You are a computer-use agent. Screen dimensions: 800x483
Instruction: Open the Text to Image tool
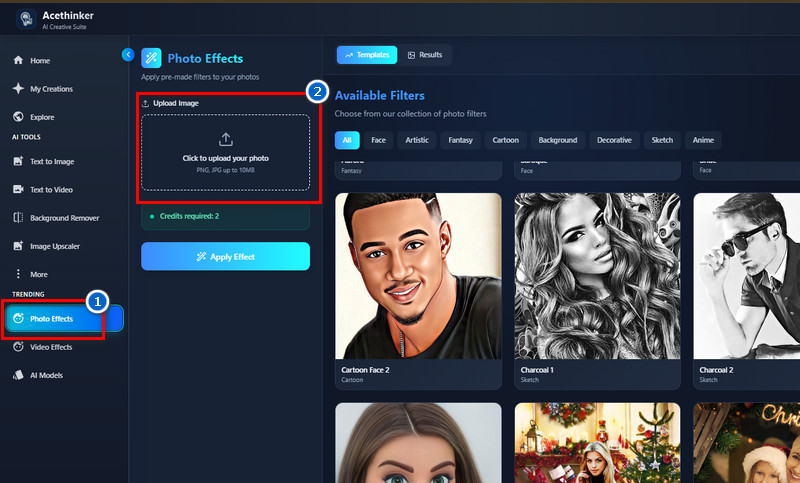[52, 162]
